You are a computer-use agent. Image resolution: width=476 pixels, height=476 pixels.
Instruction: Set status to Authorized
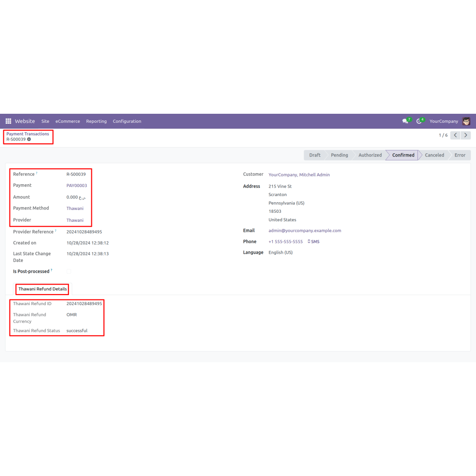[x=370, y=155]
